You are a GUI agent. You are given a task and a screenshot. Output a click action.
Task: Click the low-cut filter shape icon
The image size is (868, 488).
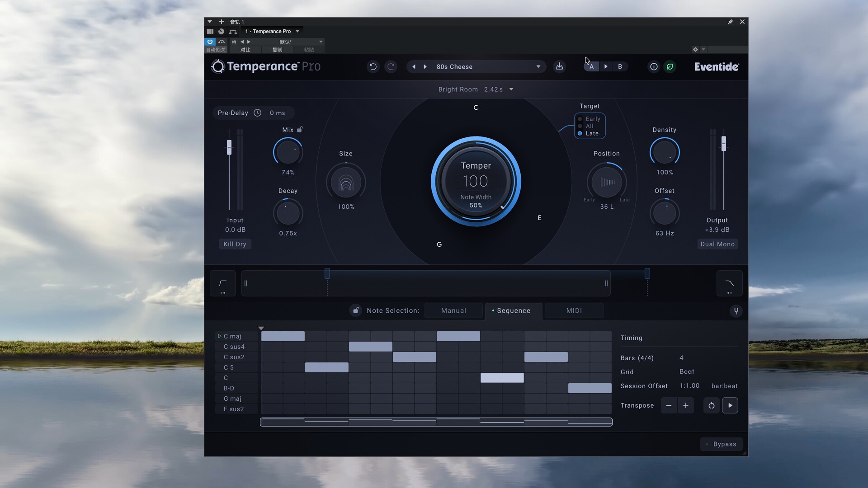click(223, 284)
